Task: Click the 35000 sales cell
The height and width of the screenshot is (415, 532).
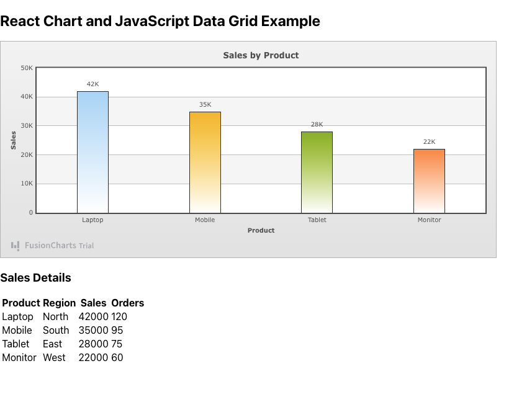Action: [94, 330]
